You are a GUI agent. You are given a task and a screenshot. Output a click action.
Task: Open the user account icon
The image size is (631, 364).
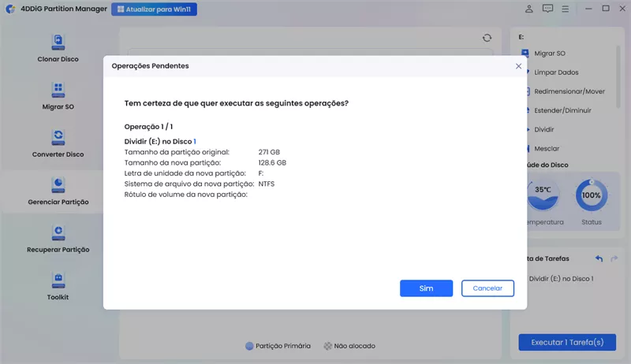tap(528, 9)
